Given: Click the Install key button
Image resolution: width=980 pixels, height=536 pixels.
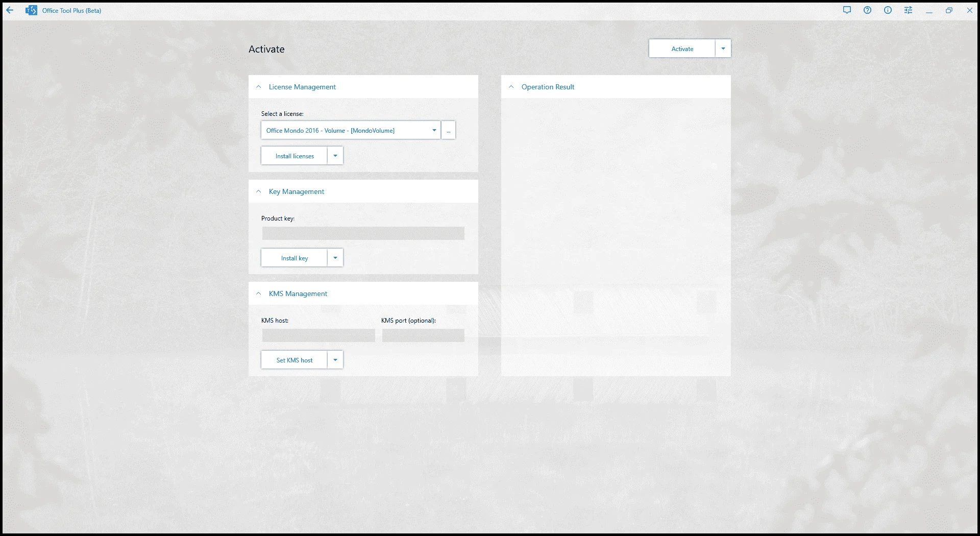Looking at the screenshot, I should click(294, 258).
